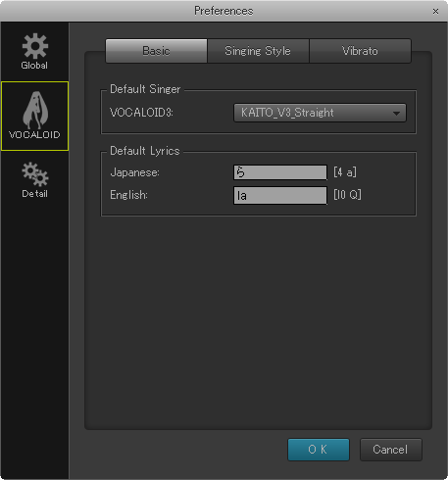Focus the Japanese default lyrics field
448x480 pixels.
tap(280, 172)
